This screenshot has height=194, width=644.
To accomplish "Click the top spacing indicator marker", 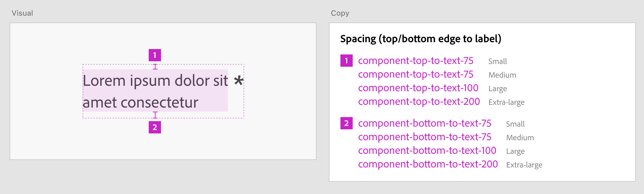I will (155, 67).
